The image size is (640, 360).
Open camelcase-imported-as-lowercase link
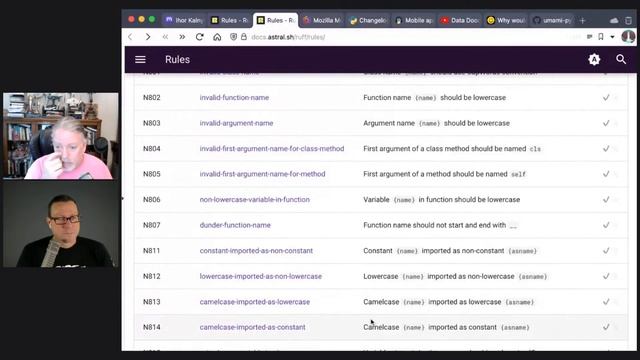tap(255, 302)
